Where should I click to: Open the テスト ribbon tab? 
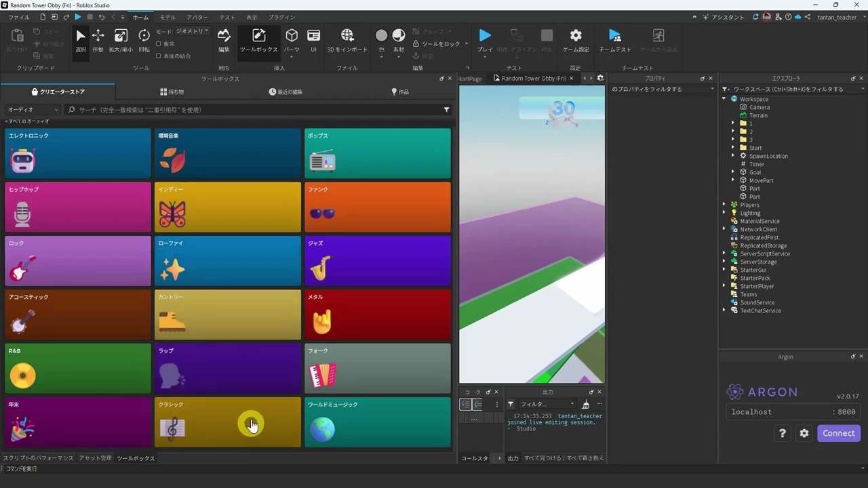[227, 17]
